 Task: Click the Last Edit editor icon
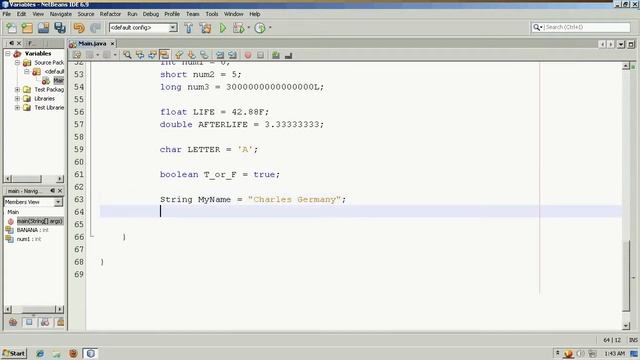pyautogui.click(x=77, y=55)
